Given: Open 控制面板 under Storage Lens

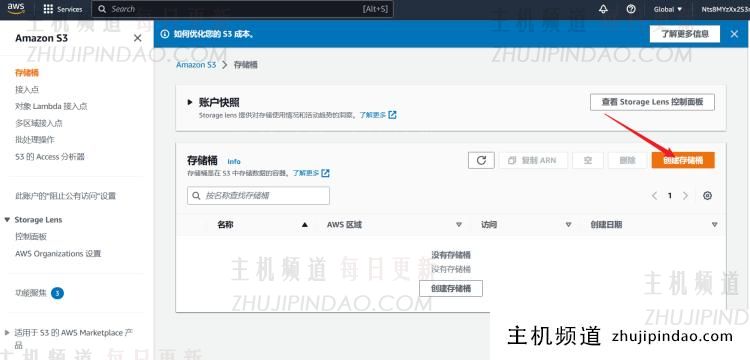Looking at the screenshot, I should click(31, 237).
